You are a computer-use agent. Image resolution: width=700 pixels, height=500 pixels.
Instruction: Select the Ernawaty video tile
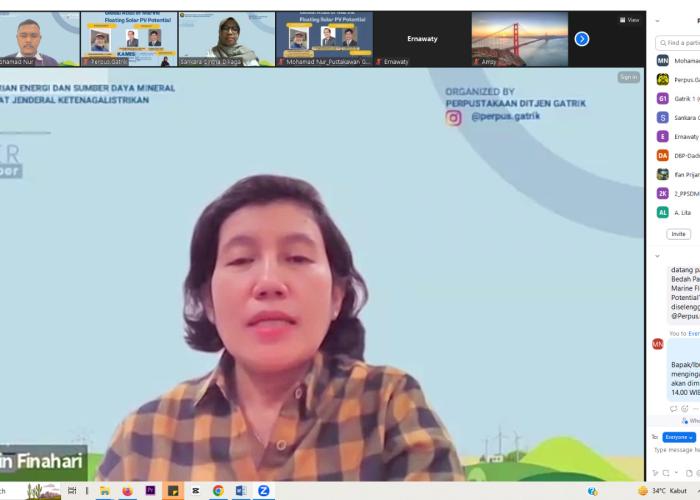[421, 39]
